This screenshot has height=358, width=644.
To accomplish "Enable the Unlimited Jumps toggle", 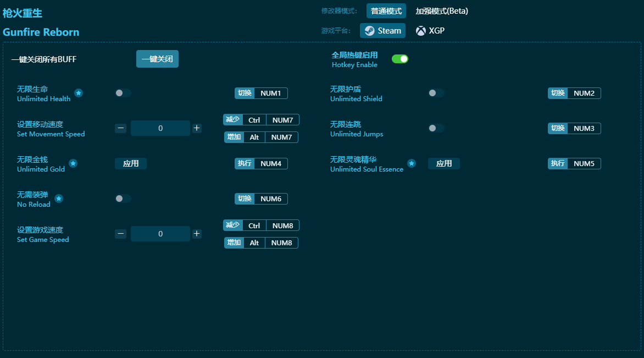I will (x=436, y=128).
